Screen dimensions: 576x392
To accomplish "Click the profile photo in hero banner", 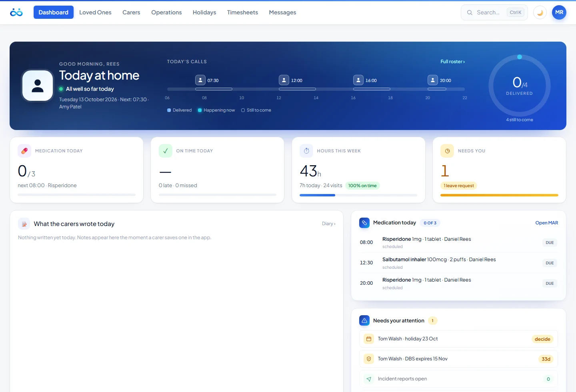I will click(x=38, y=86).
